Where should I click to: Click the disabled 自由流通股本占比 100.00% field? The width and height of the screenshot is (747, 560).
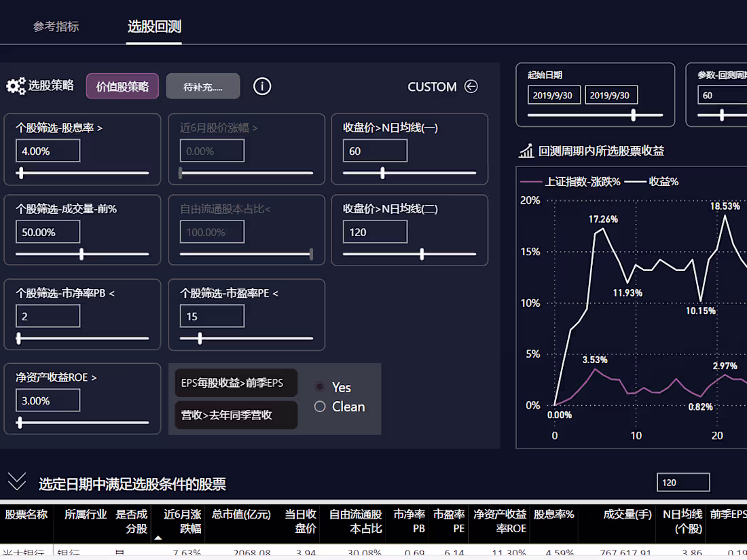(x=212, y=232)
